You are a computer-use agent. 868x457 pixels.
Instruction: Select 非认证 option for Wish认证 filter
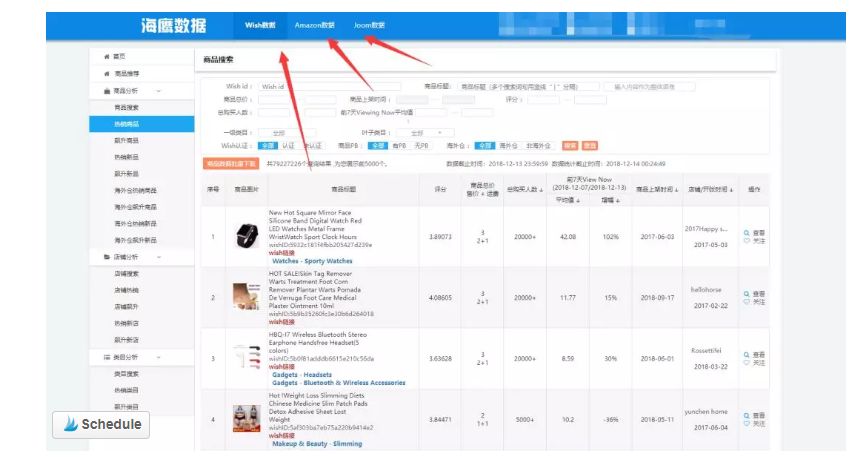click(x=313, y=146)
